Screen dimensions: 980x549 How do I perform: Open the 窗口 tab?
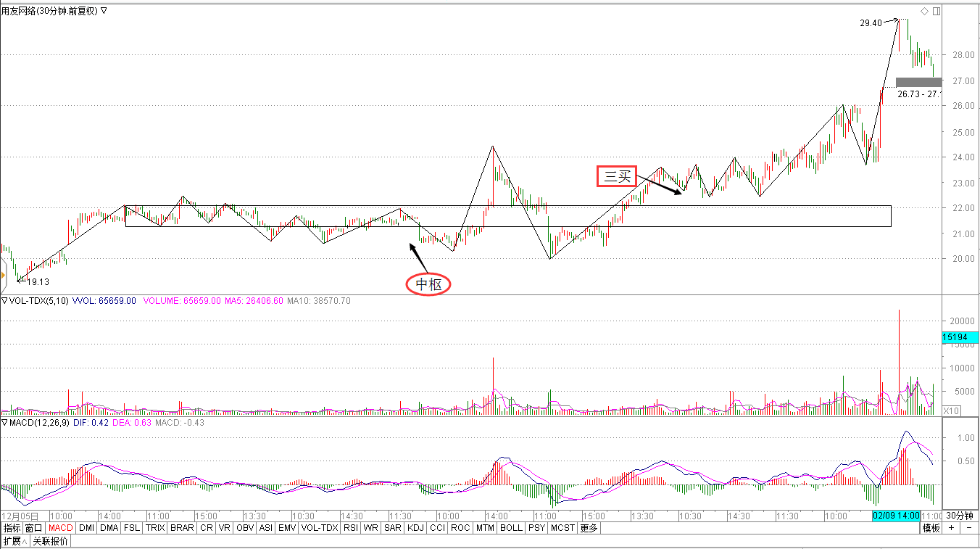(33, 528)
